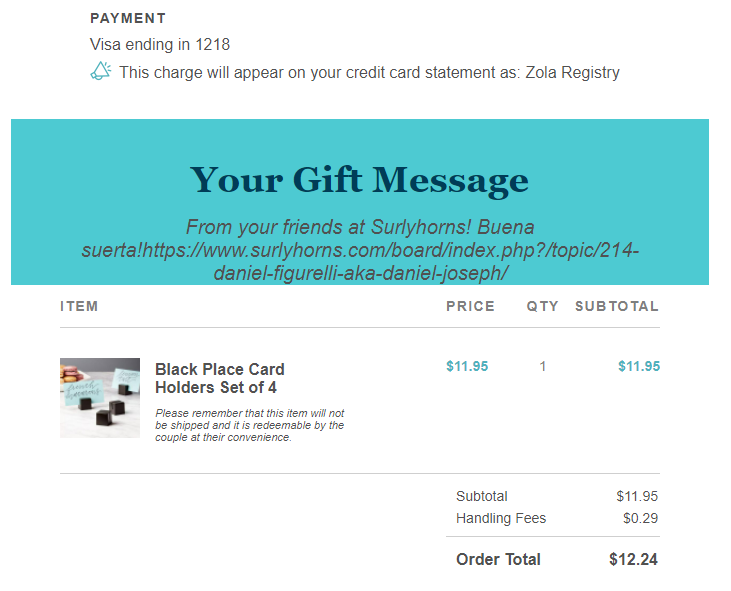The image size is (731, 591).
Task: Click the Zola Registry statement notice text
Action: (x=369, y=72)
